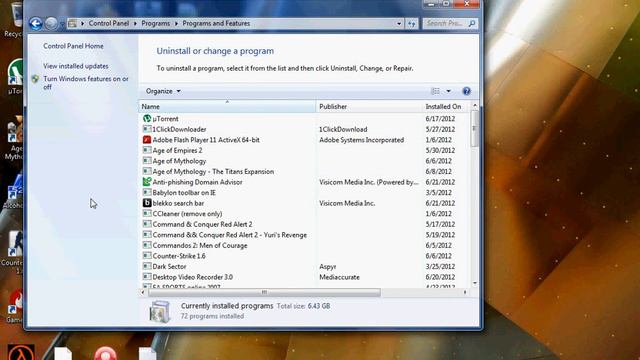Click the Dark Sector row icon
Screen dimensions: 640x360
tap(147, 266)
